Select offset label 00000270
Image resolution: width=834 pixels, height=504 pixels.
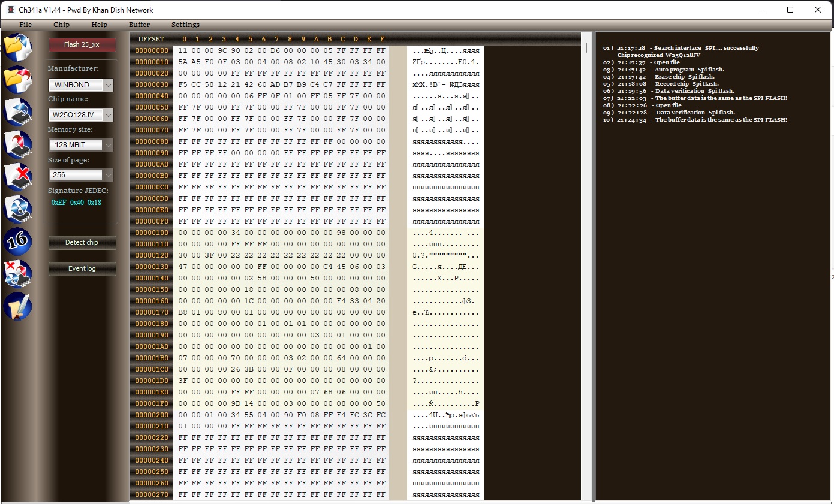tap(152, 495)
